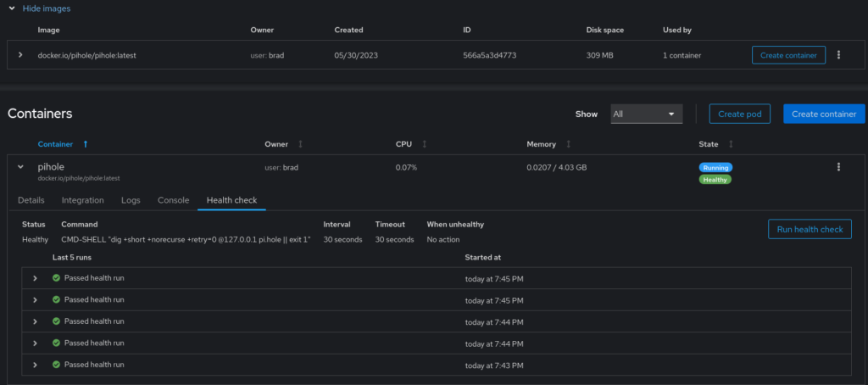
Task: Open the Show filter dropdown set to All
Action: click(646, 114)
